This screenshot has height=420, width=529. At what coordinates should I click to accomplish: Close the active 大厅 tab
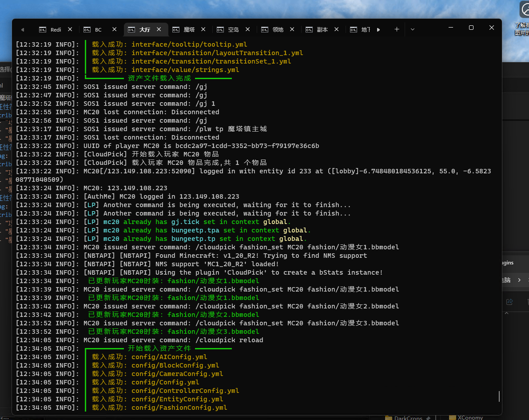pyautogui.click(x=159, y=30)
